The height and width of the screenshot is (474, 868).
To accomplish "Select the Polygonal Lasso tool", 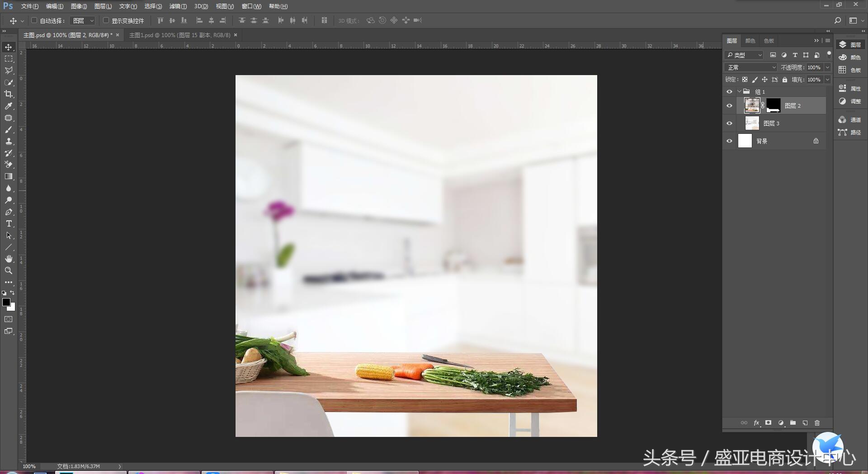I will pyautogui.click(x=9, y=71).
